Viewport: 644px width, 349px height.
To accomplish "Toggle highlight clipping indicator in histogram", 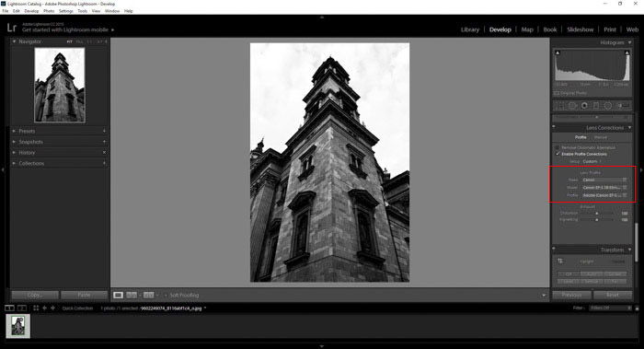I will tap(627, 52).
